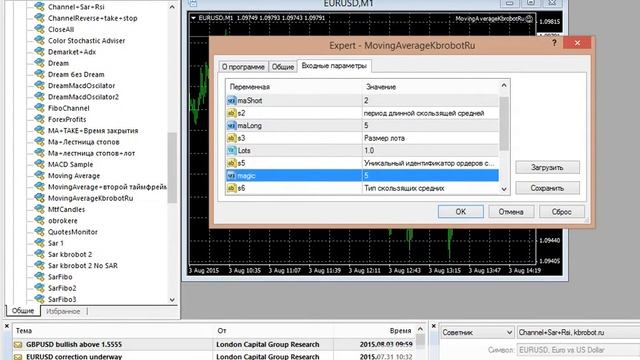Open the Общие tab in Navigator panel

pyautogui.click(x=23, y=311)
